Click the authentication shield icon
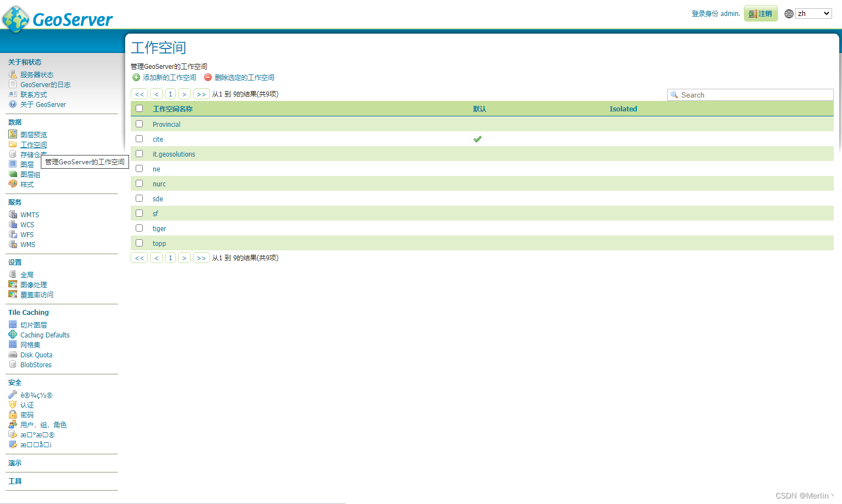 tap(13, 405)
